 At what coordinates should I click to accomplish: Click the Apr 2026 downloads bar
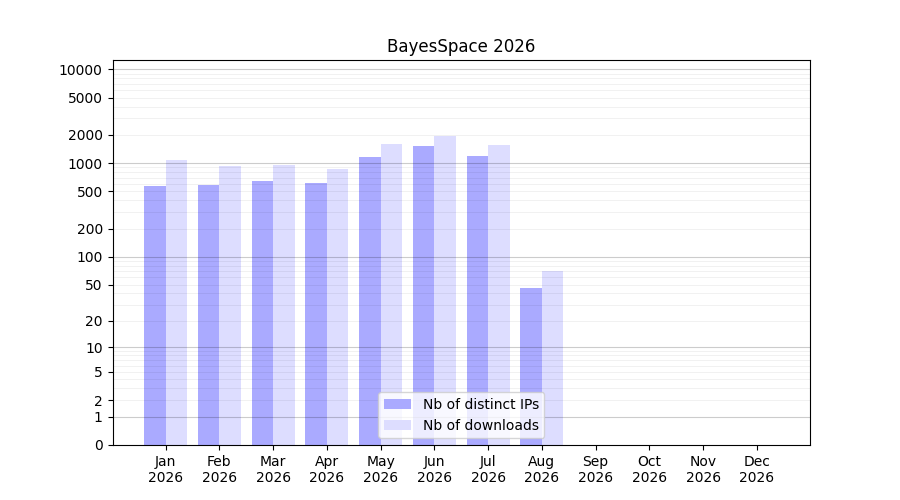point(338,307)
